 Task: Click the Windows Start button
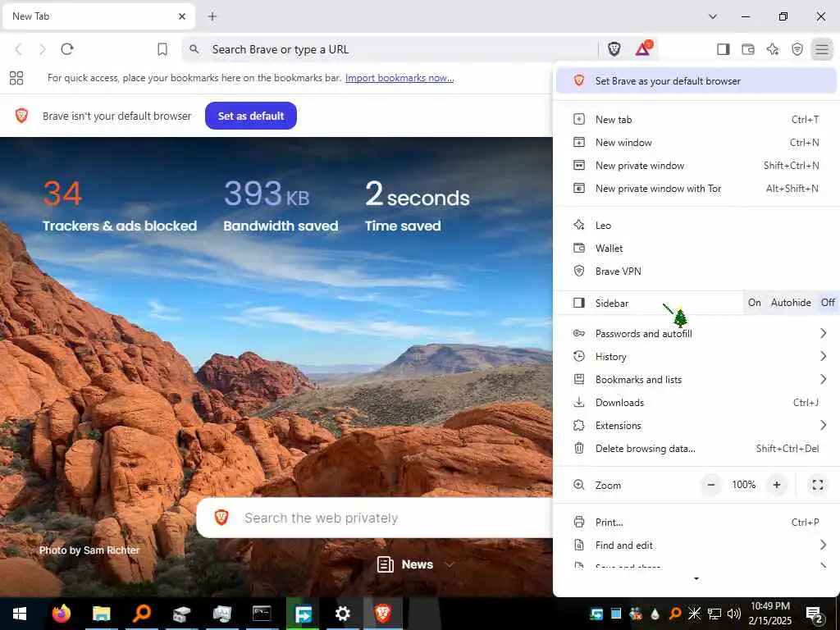(x=20, y=614)
